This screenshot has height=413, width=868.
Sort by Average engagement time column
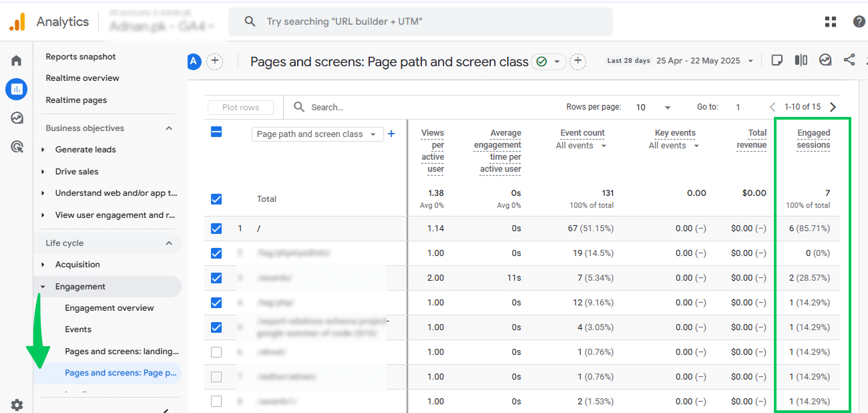click(497, 151)
